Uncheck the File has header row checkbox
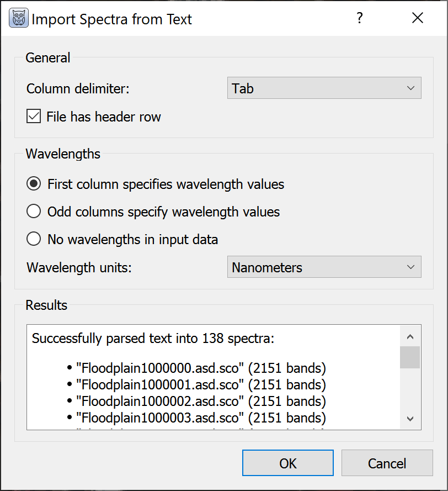The image size is (448, 491). click(34, 117)
